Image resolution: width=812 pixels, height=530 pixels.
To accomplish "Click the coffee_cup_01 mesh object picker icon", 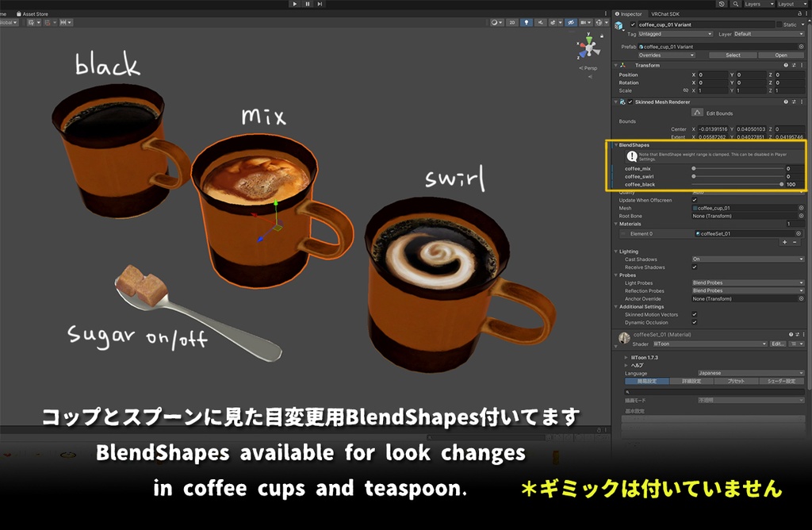I will [800, 207].
